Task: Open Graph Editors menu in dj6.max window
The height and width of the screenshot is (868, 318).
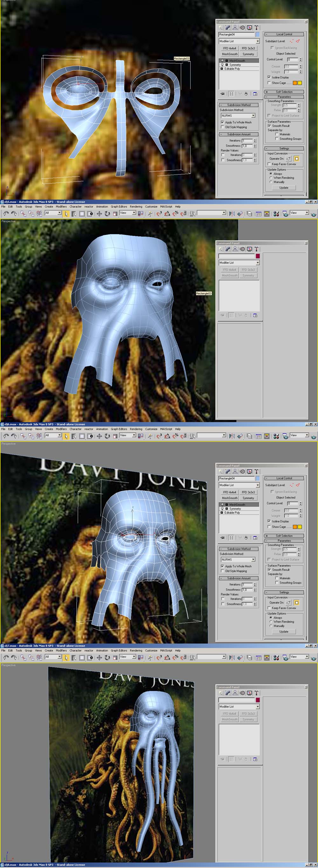Action: [119, 429]
